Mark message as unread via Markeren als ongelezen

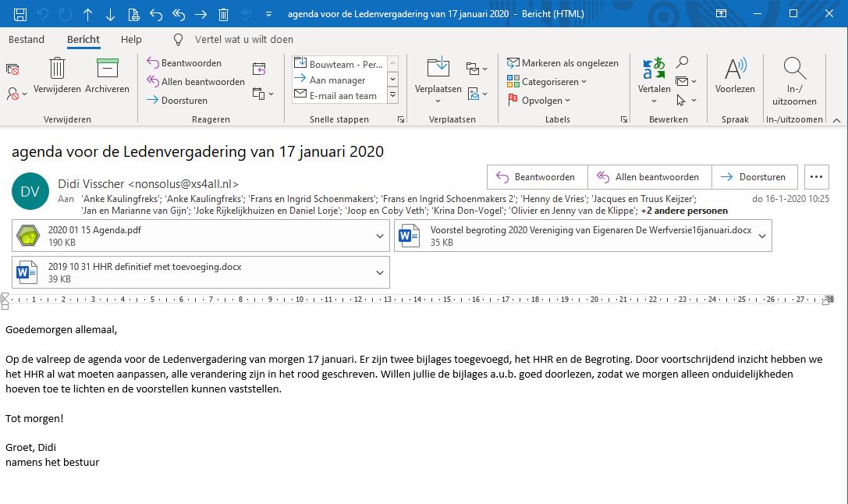[562, 63]
